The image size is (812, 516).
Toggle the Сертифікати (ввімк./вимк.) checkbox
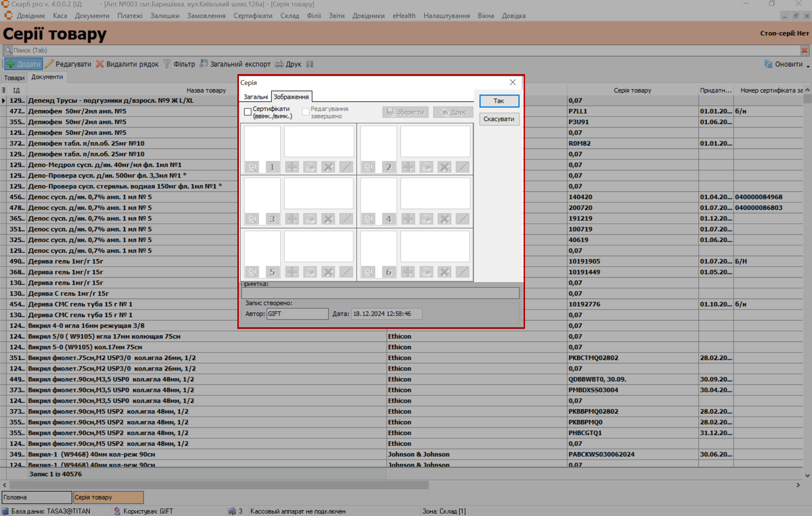(248, 112)
